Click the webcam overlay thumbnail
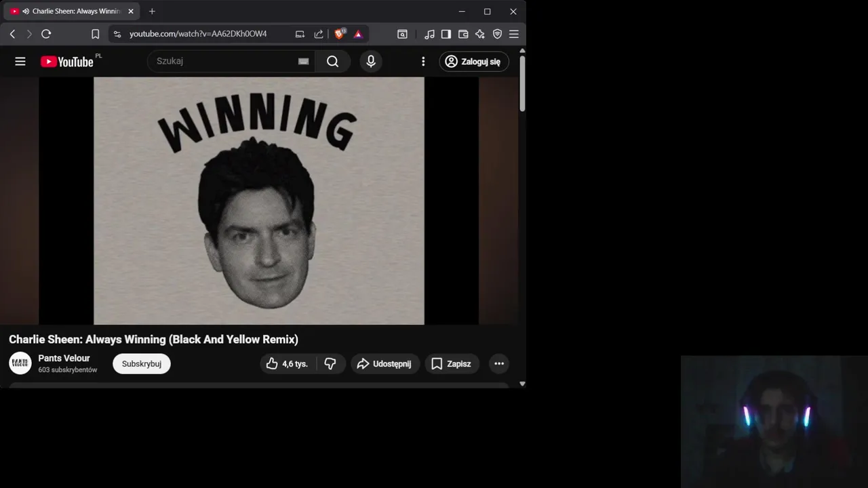Viewport: 868px width, 488px height. pyautogui.click(x=774, y=422)
